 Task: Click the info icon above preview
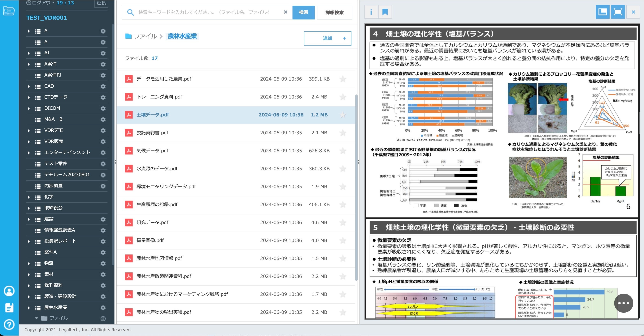point(371,12)
